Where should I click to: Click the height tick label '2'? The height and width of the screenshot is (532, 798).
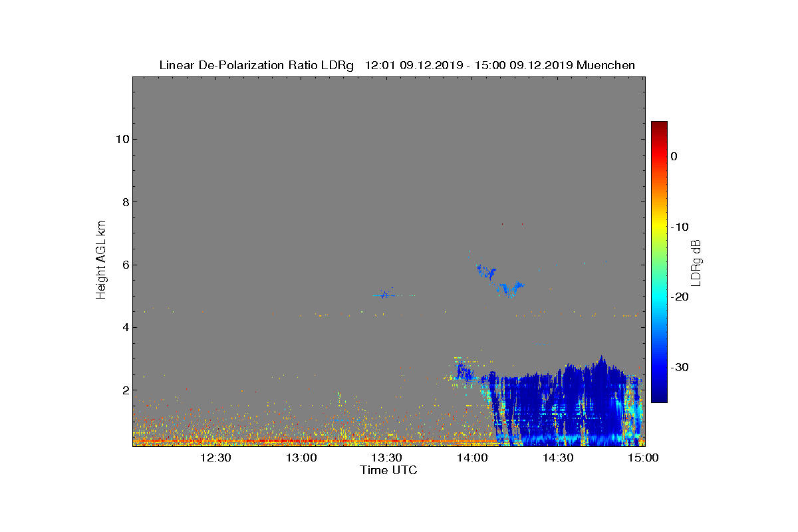pos(124,390)
